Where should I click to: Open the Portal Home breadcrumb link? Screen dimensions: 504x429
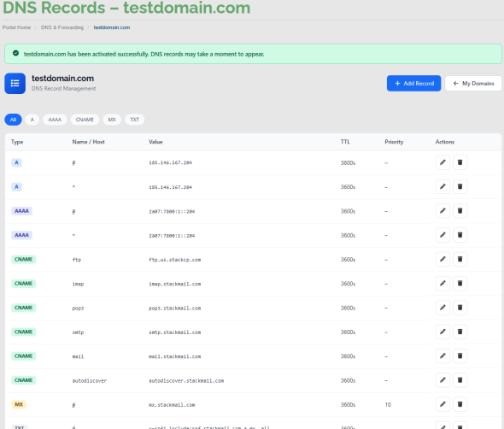17,27
